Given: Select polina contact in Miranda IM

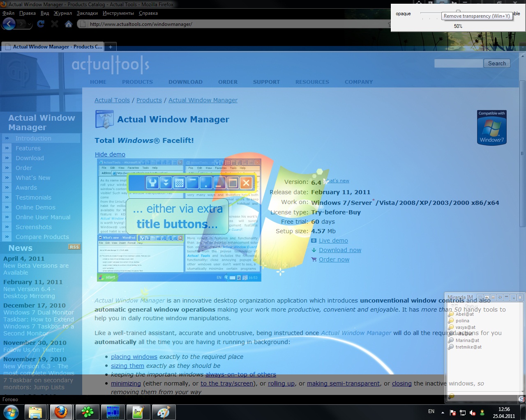Looking at the screenshot, I should coord(462,321).
